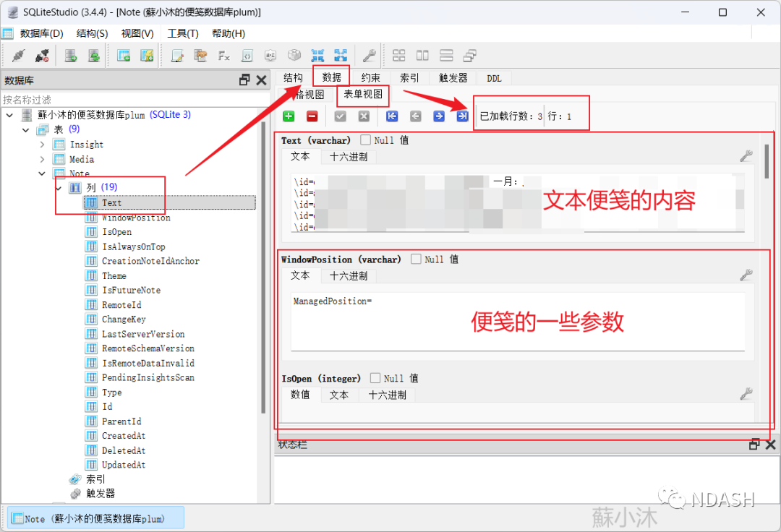Open the 视图(V) menu

click(137, 33)
